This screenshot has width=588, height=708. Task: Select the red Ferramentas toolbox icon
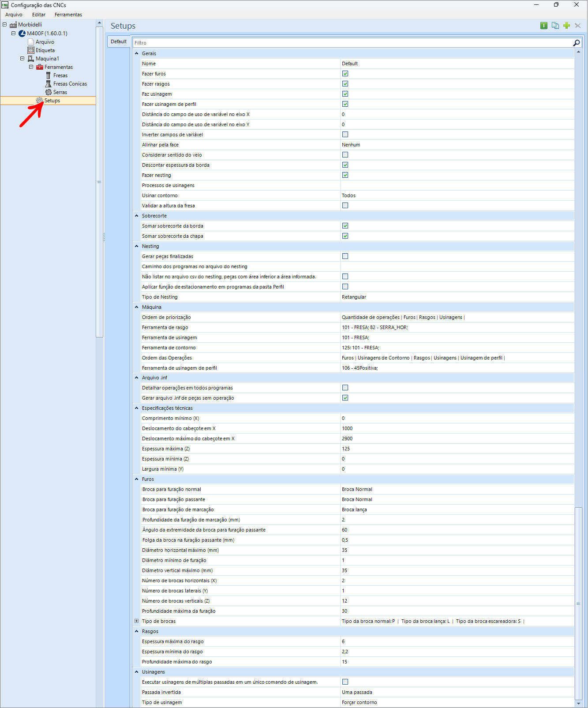40,67
